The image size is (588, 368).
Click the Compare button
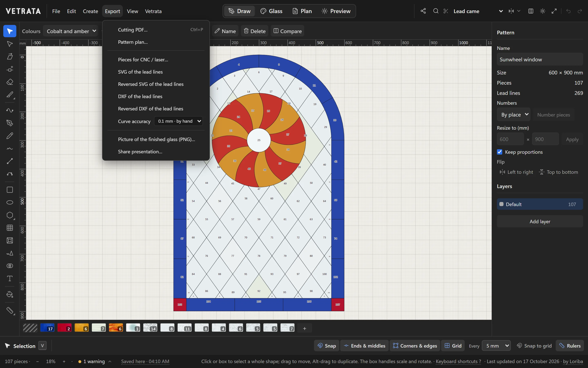(x=287, y=31)
